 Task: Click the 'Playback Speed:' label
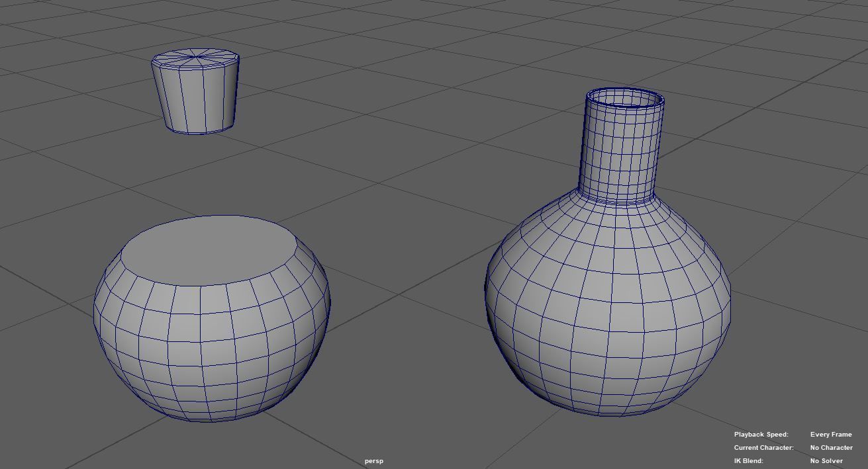(x=761, y=435)
